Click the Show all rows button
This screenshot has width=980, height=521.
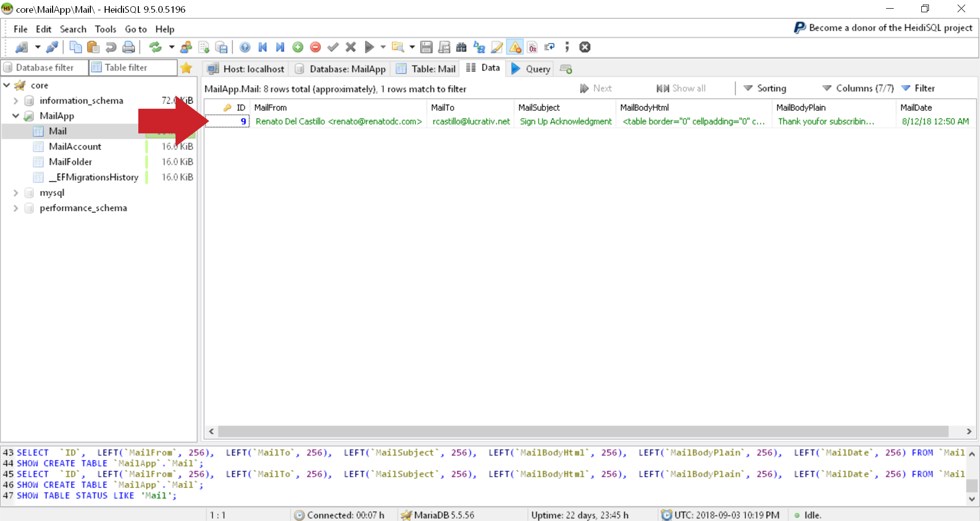click(681, 88)
